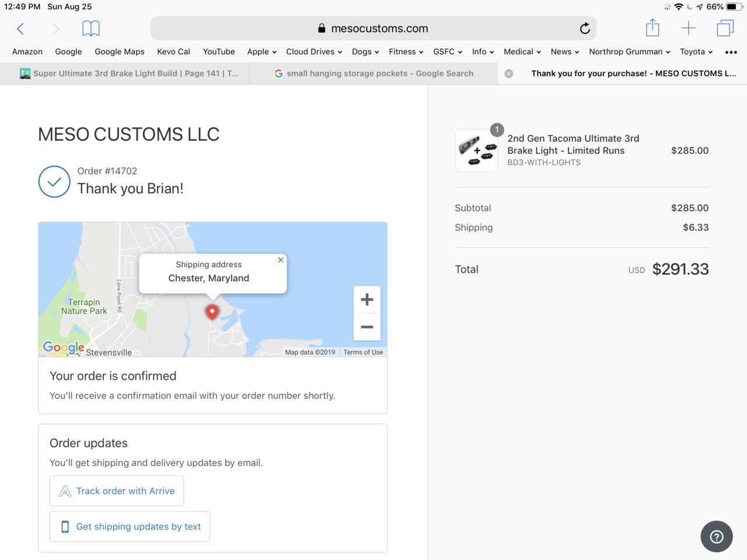Click the MESO CUSTOMS LLC store title

click(x=129, y=134)
